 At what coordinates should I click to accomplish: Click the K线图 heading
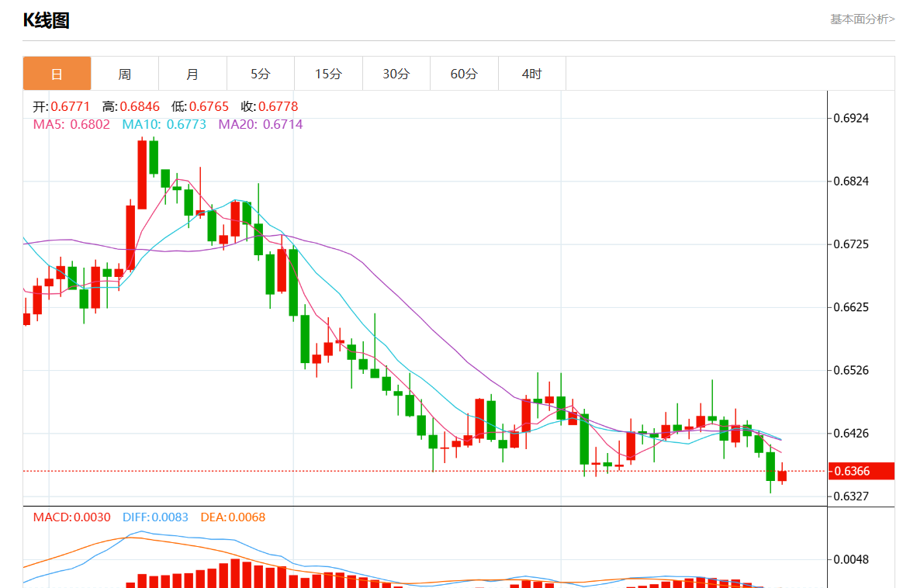47,20
